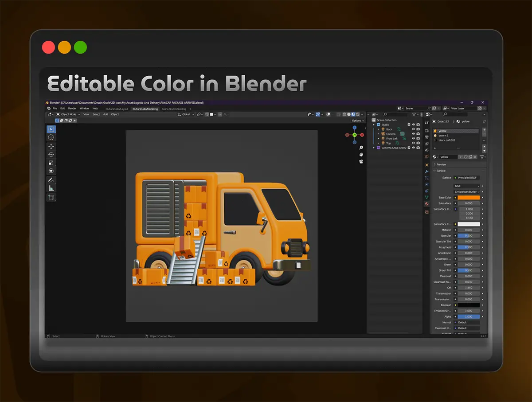Switch to NuFa Studio/Shading workspace tab
The width and height of the screenshot is (532, 402).
tap(174, 109)
